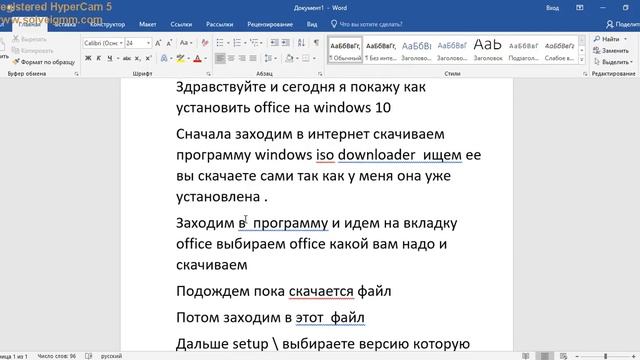
Task: Open font color dropdown arrow
Action: [x=205, y=58]
